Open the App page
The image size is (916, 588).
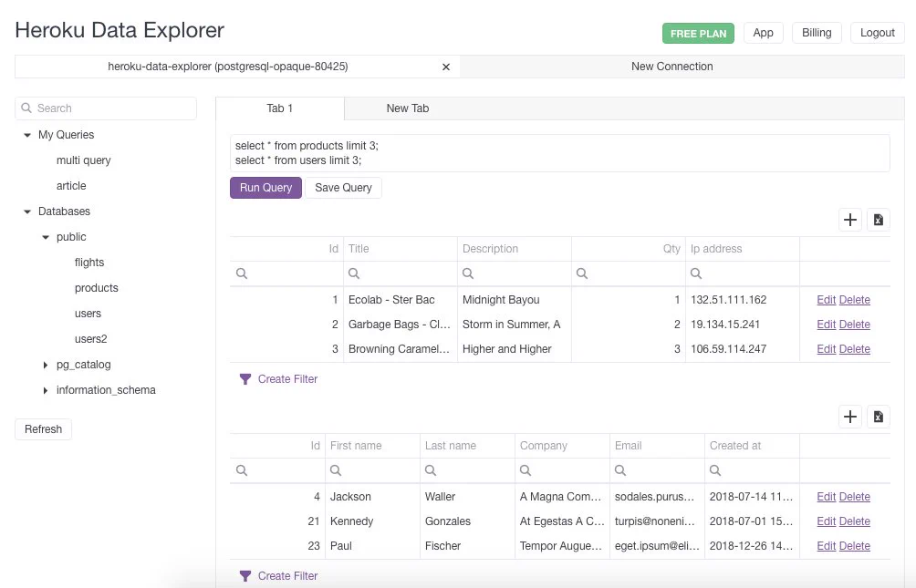coord(763,33)
